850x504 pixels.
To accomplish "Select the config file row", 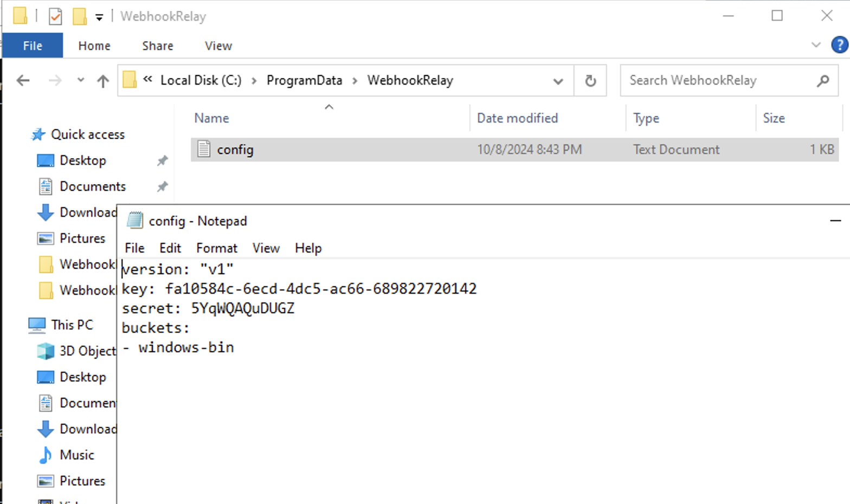I will pos(515,150).
